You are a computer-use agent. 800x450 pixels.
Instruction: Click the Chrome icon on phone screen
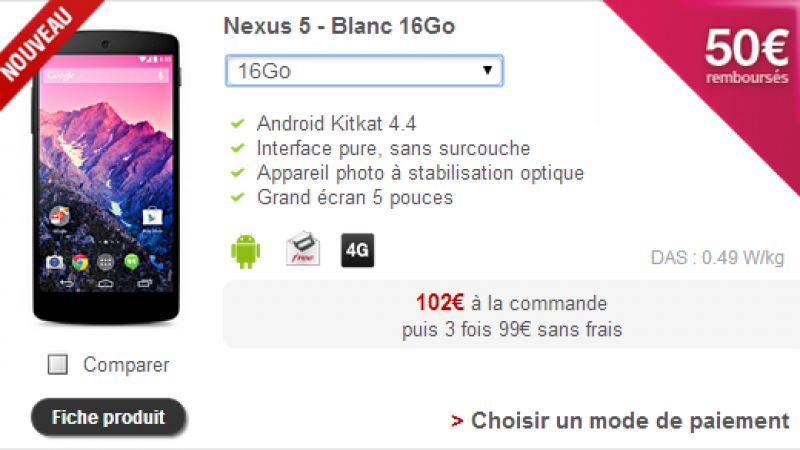click(x=79, y=263)
